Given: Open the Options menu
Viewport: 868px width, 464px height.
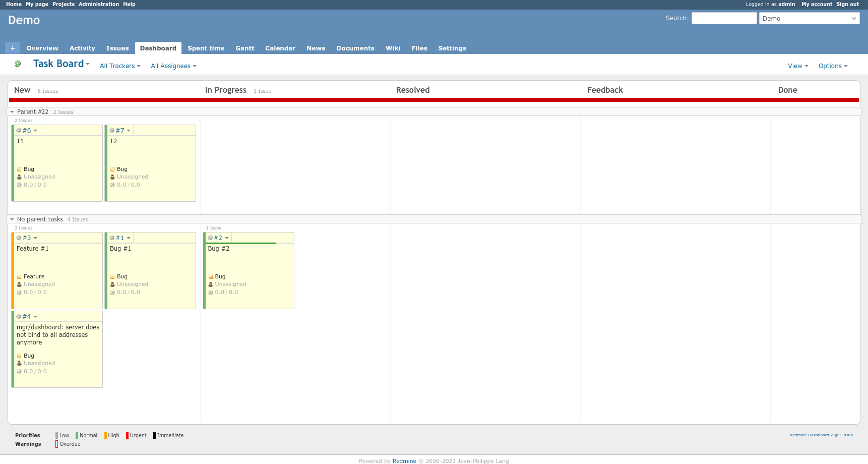Looking at the screenshot, I should [833, 66].
